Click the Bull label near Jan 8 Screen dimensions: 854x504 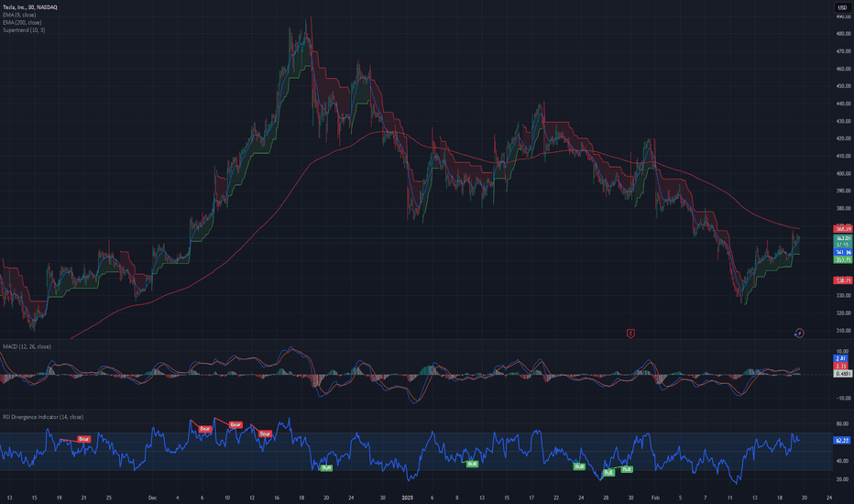[x=472, y=464]
